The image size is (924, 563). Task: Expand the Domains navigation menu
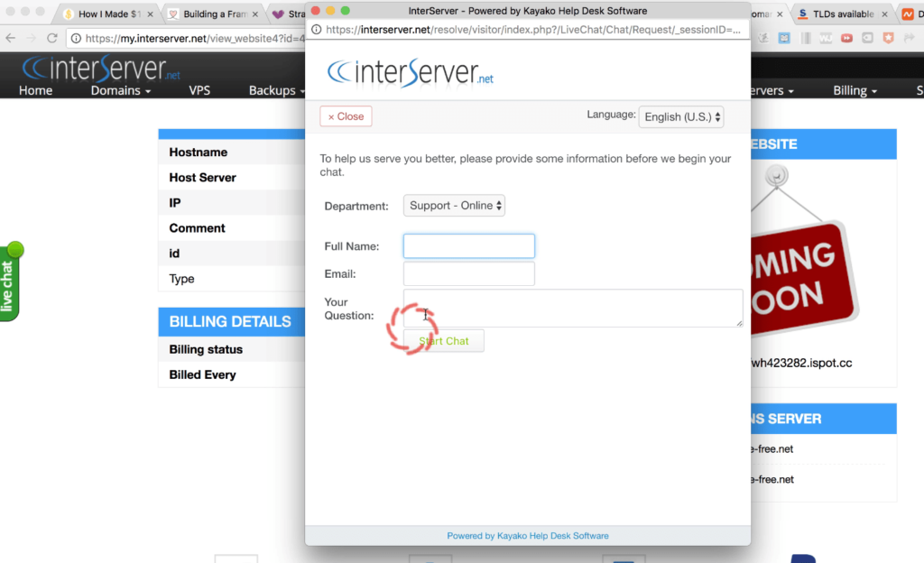click(120, 90)
